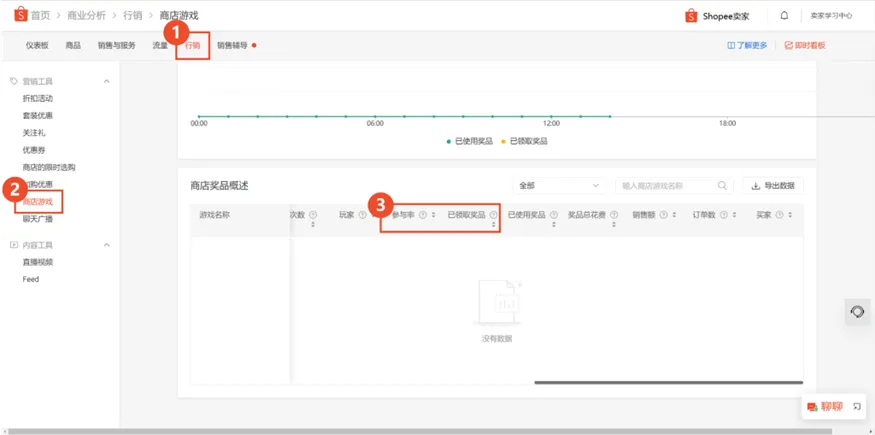Open 关注礼 in sidebar

pos(34,133)
